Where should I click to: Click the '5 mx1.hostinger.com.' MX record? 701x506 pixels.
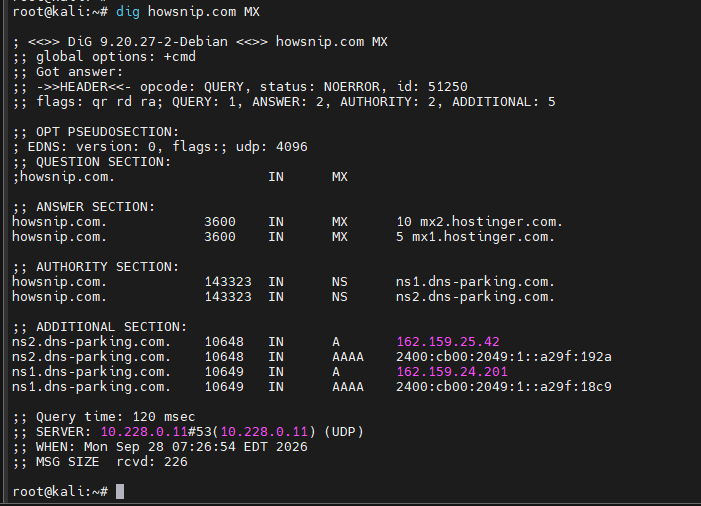475,237
